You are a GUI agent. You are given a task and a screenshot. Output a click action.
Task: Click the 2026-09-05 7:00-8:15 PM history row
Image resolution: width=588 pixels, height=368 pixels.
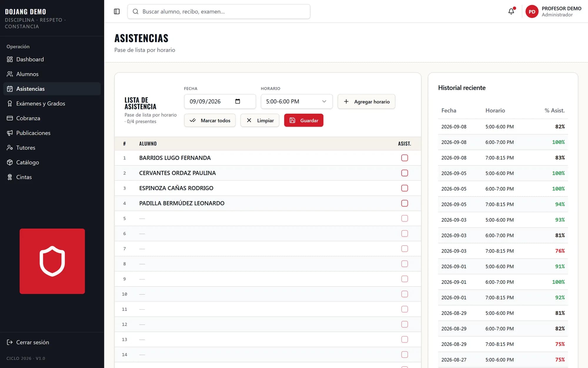pyautogui.click(x=503, y=204)
